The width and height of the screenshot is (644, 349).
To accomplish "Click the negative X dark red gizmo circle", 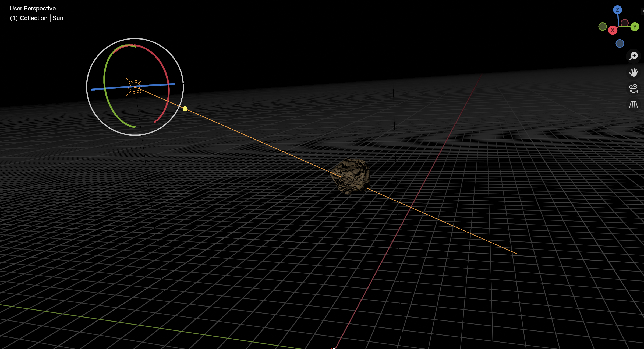I will coord(625,23).
